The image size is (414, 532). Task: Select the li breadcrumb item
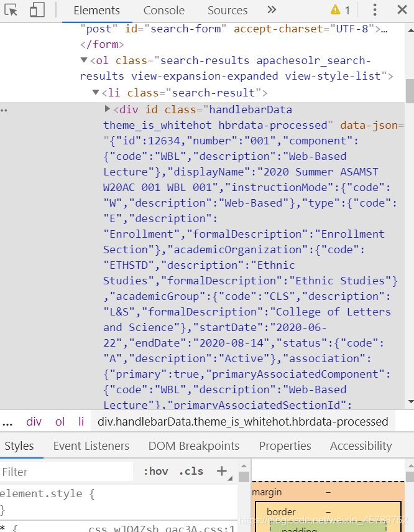(x=81, y=422)
